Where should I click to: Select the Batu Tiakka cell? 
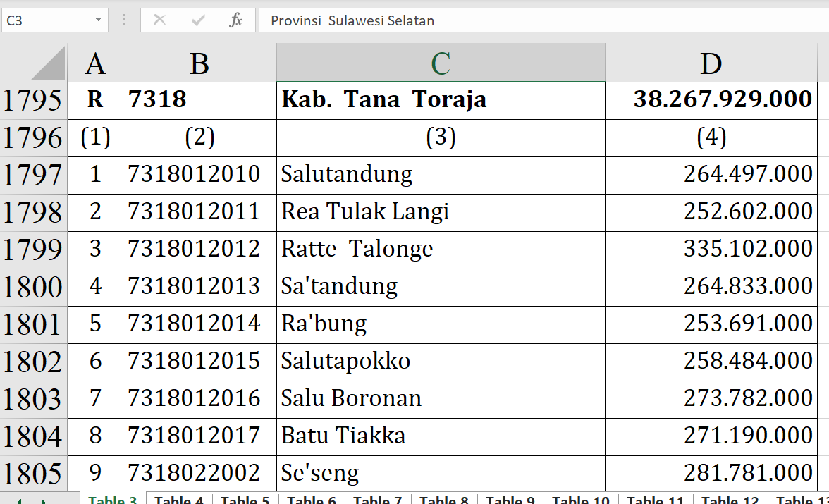click(x=441, y=436)
